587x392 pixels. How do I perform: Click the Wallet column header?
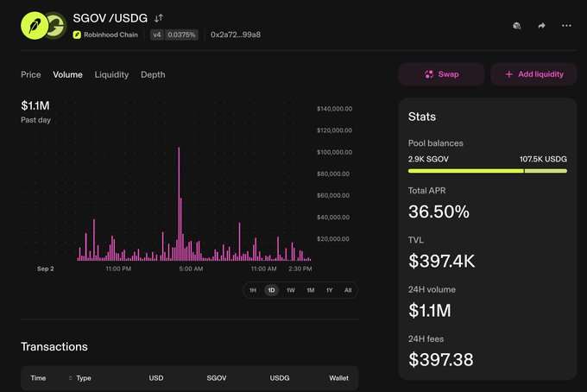pyautogui.click(x=338, y=378)
